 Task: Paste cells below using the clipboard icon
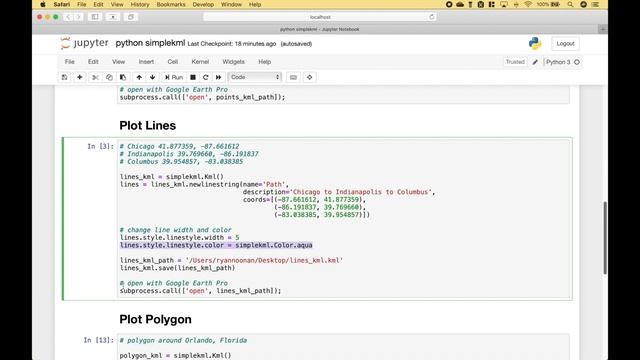pyautogui.click(x=123, y=77)
